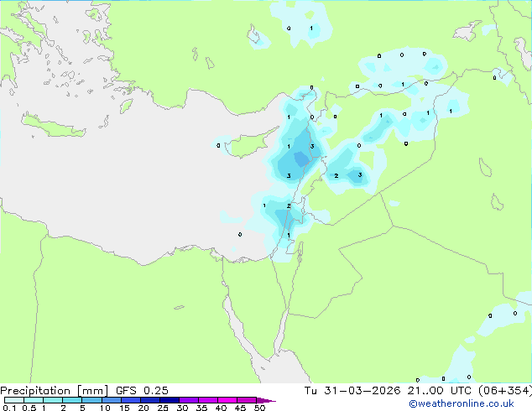Select the '40' legend scale number

221,408
